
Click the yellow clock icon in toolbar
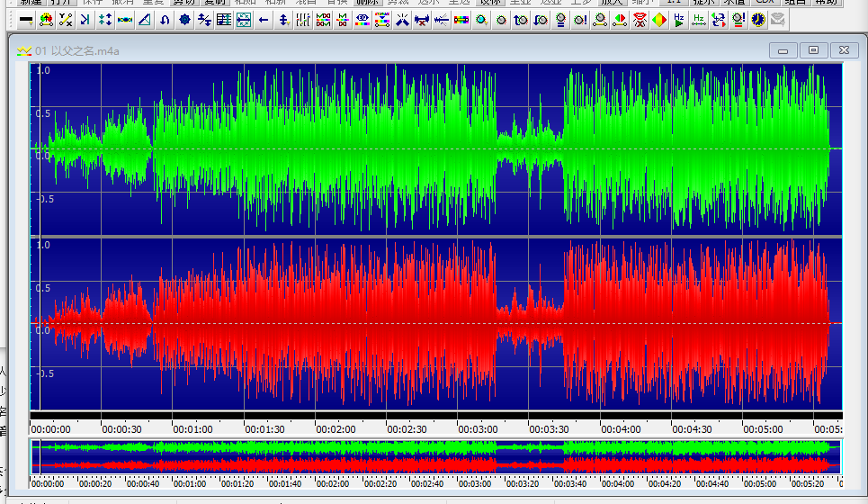[x=758, y=19]
